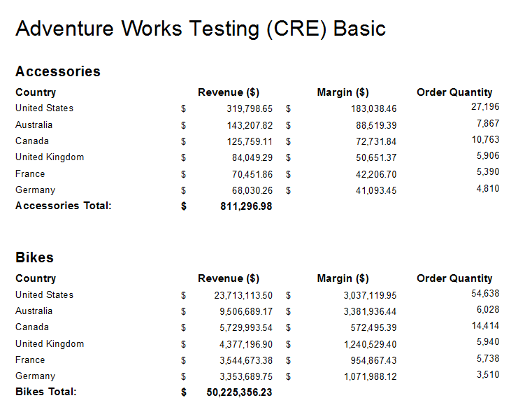Select order quantity 27,196 for United States
The image size is (532, 405).
pyautogui.click(x=485, y=106)
